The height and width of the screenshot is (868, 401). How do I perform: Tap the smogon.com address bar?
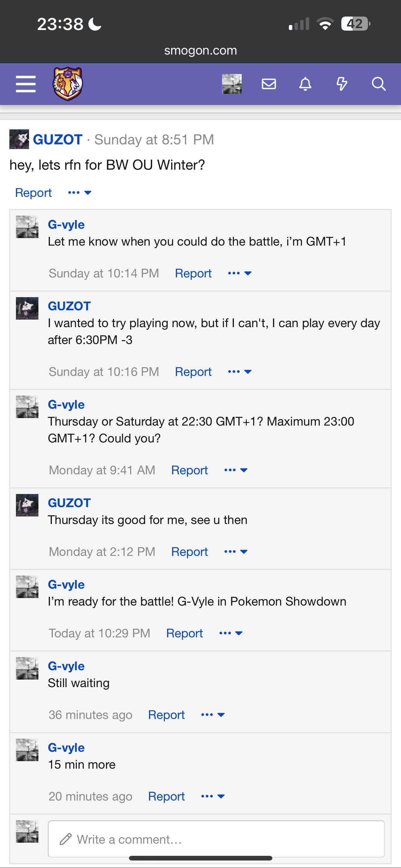click(201, 51)
